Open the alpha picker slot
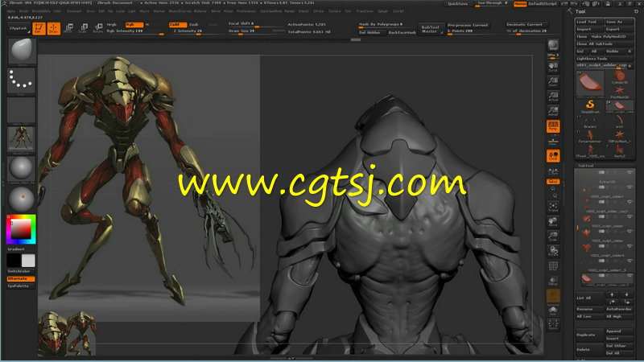The width and height of the screenshot is (644, 362). click(22, 110)
